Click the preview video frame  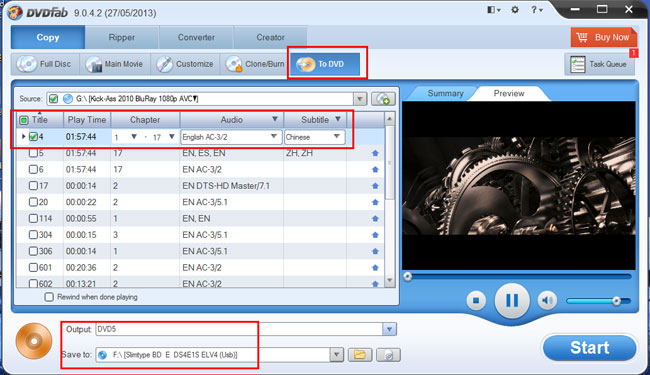519,186
